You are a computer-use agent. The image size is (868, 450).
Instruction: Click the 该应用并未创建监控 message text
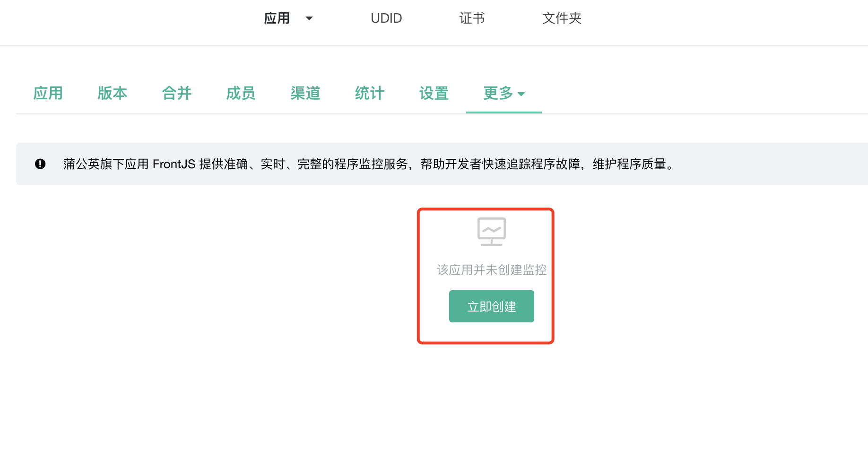pyautogui.click(x=491, y=270)
